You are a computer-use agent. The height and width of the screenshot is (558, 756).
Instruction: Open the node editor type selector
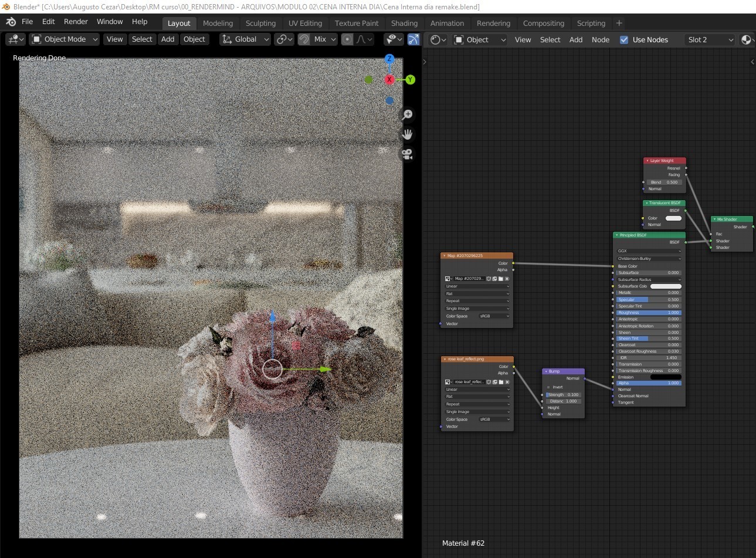pos(438,40)
